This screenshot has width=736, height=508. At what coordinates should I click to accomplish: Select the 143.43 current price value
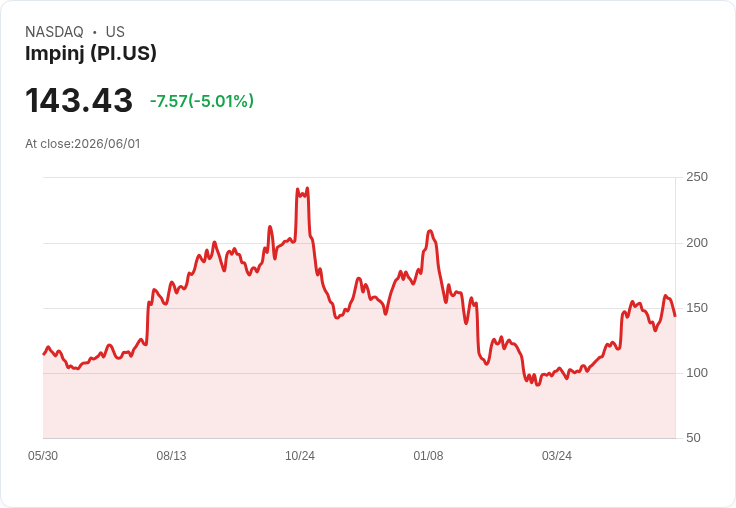[x=79, y=100]
